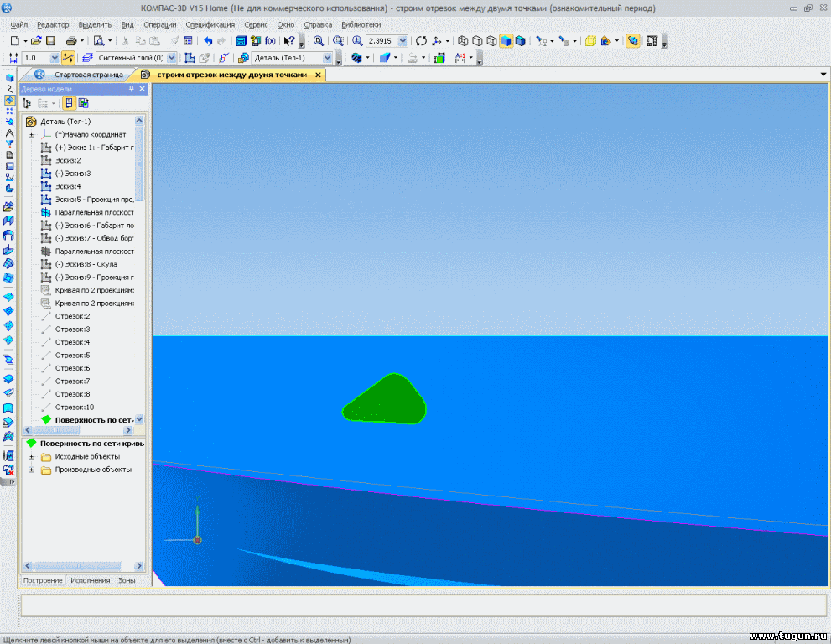Screen dimensions: 831x644
Task: Click the Rotate view icon
Action: (x=421, y=41)
